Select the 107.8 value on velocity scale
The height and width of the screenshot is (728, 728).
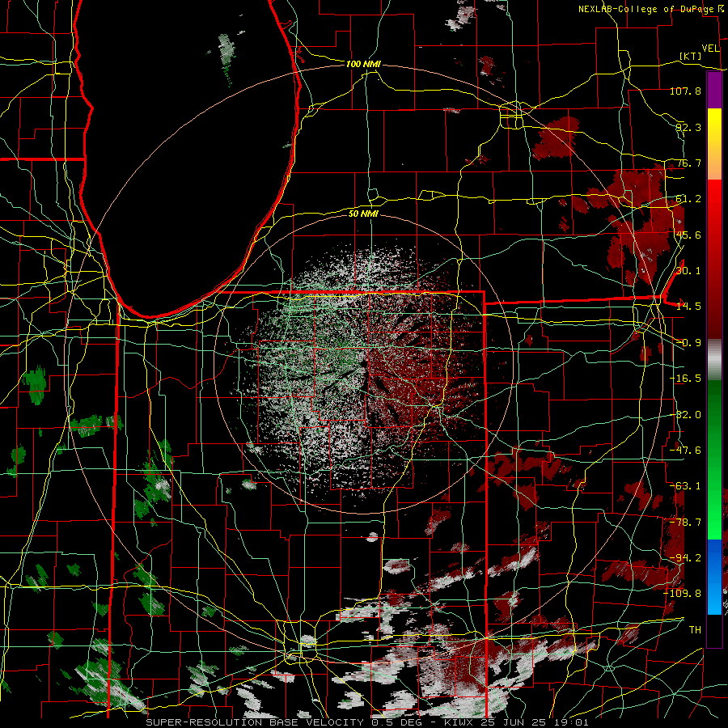(x=685, y=91)
